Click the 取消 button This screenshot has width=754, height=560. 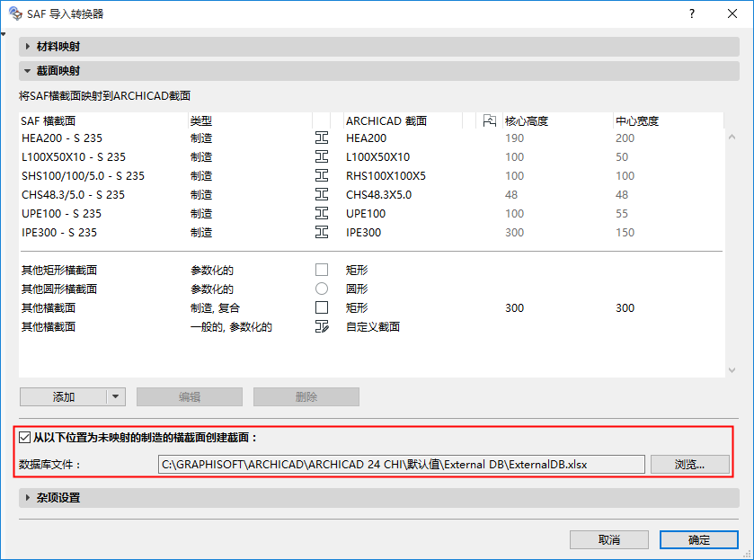(609, 540)
